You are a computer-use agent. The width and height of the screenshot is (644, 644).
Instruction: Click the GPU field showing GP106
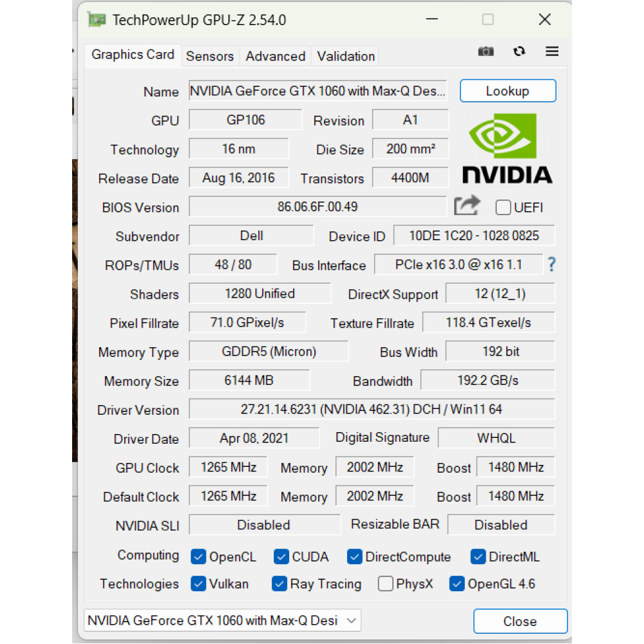(245, 120)
